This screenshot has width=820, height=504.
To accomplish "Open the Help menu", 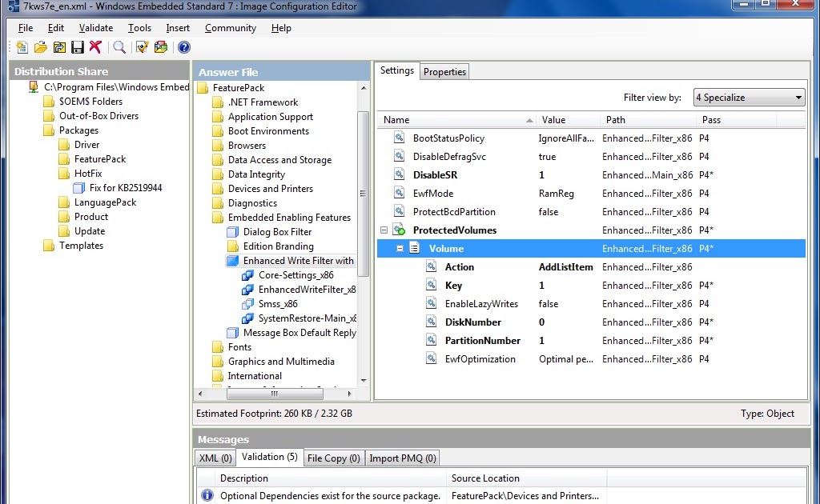I will pyautogui.click(x=281, y=28).
